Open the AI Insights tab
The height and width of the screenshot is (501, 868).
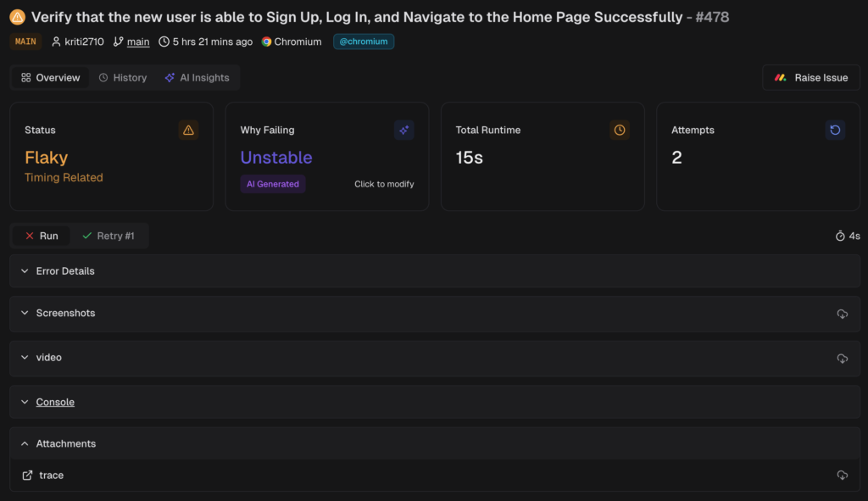tap(197, 78)
